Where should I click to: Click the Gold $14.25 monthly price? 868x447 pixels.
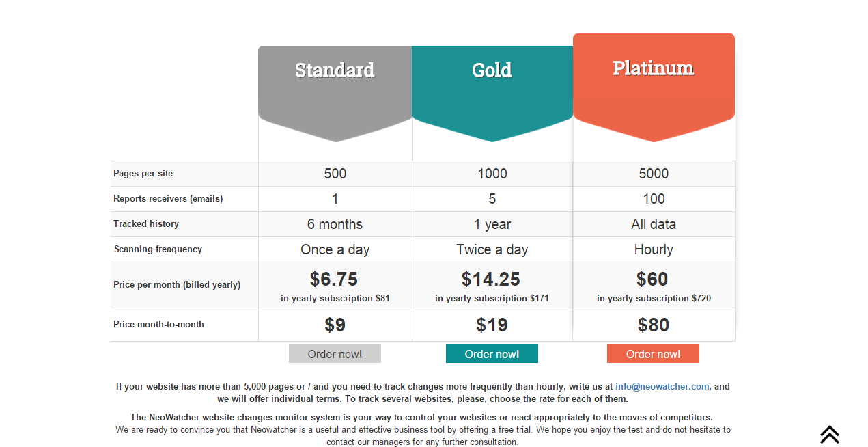coord(491,279)
